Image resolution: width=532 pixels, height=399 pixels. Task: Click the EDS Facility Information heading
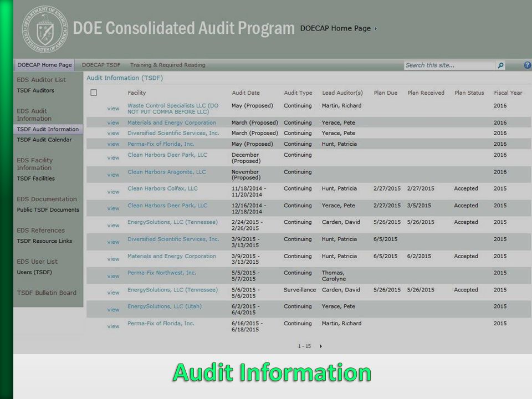click(34, 164)
